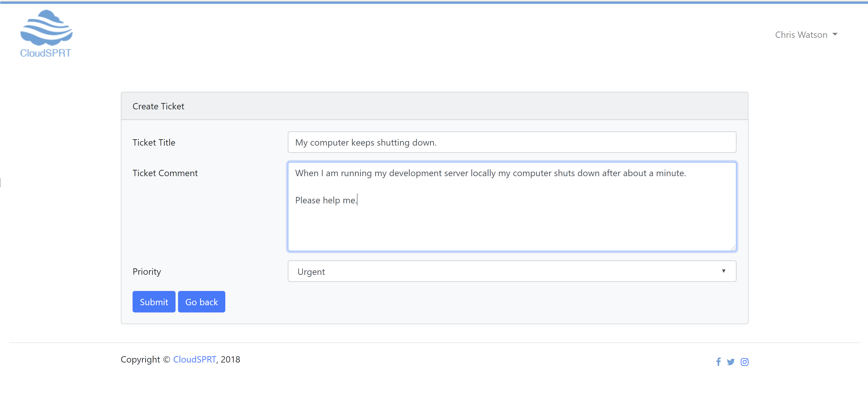Follow the CloudSPRT link in copyright

pos(194,359)
